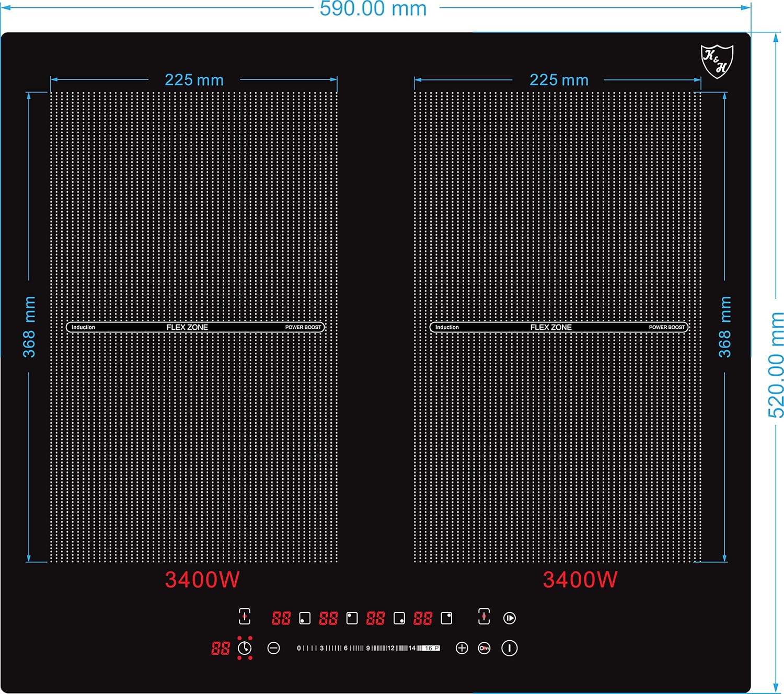This screenshot has height=694, width=784.
Task: Click the right 368 mm dimension label
Action: click(725, 327)
